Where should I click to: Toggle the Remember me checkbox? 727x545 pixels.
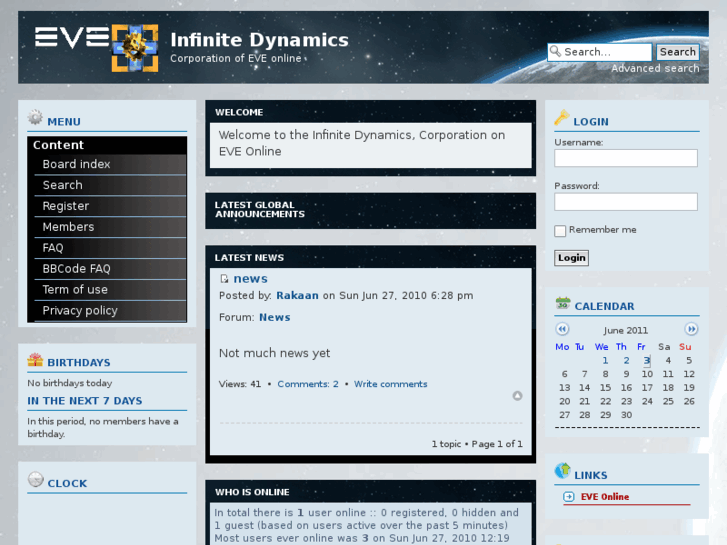pyautogui.click(x=560, y=231)
